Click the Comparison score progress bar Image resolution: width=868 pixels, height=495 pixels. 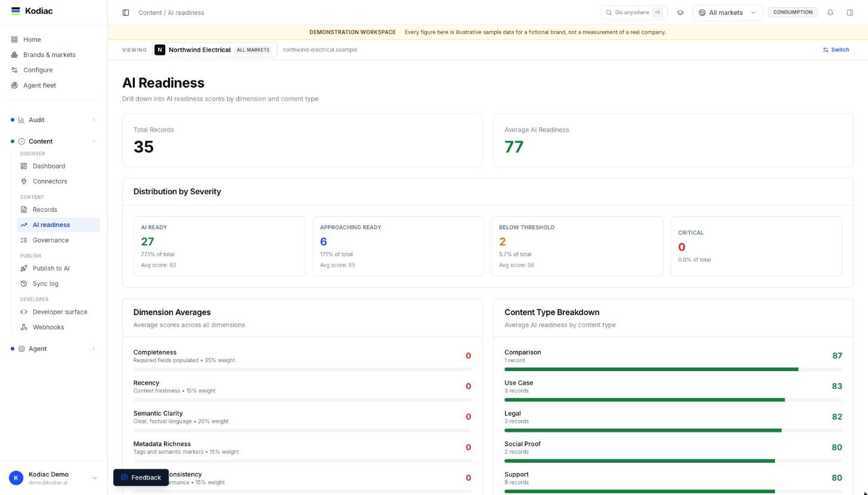click(x=673, y=369)
